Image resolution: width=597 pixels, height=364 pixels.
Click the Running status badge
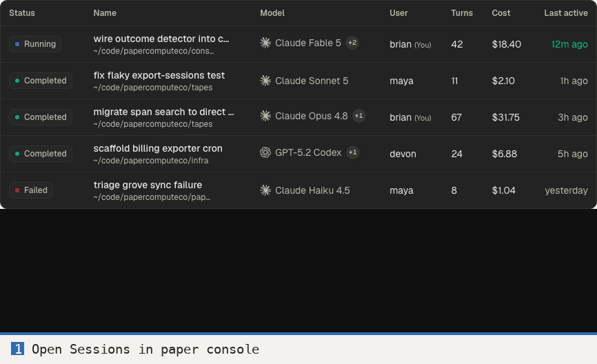click(x=35, y=44)
